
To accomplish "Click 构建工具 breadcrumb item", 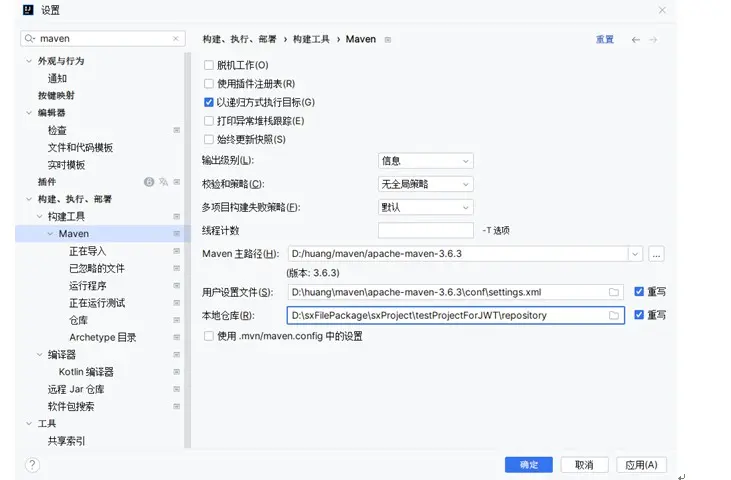I will click(311, 40).
